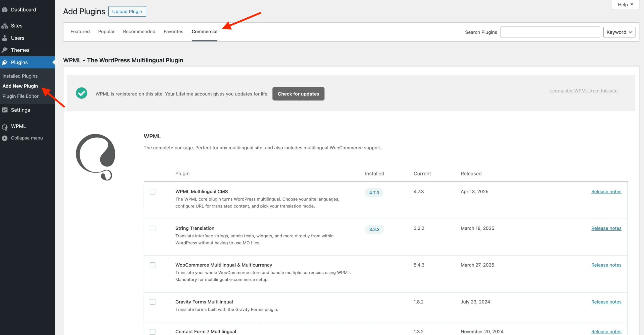Open the Themes menu label
The width and height of the screenshot is (644, 335).
pos(20,50)
